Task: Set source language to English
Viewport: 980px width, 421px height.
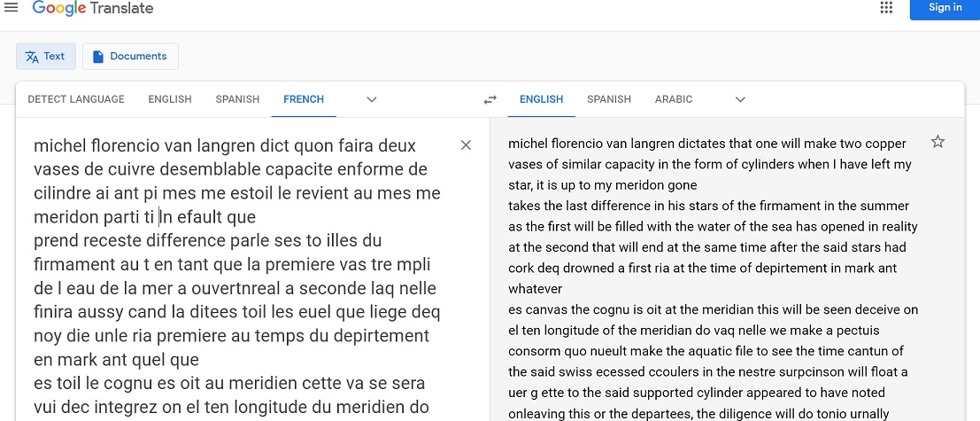Action: tap(170, 99)
